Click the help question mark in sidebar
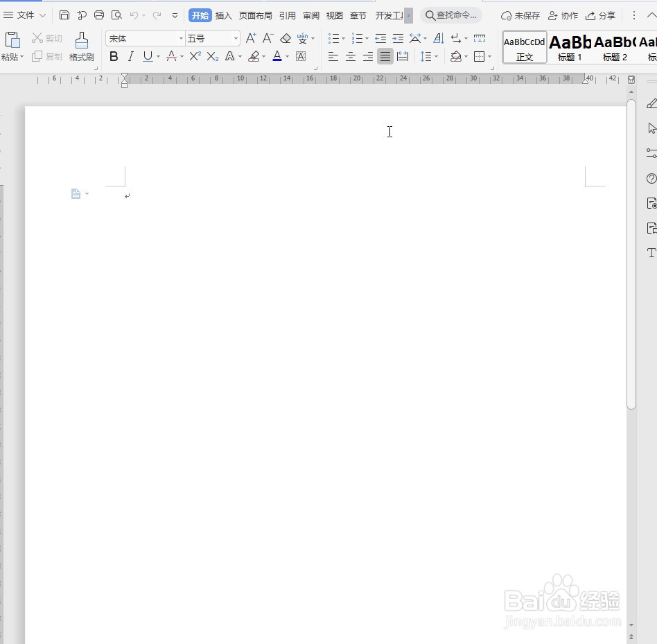The image size is (657, 644). click(x=651, y=178)
